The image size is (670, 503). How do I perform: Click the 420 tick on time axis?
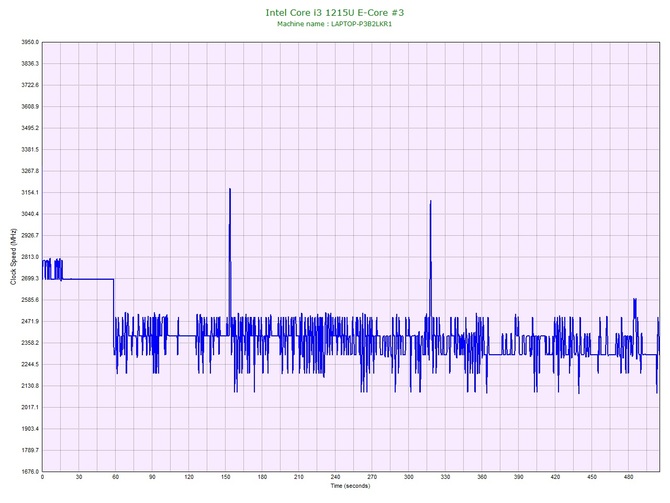[555, 477]
